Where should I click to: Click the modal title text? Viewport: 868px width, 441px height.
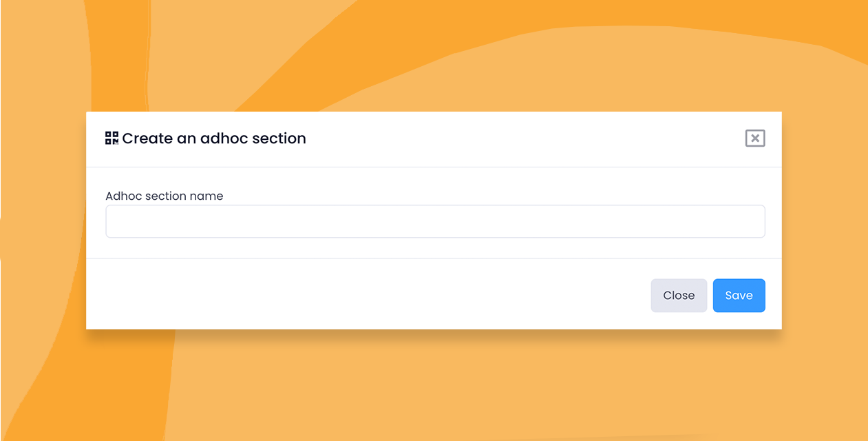[x=214, y=139]
